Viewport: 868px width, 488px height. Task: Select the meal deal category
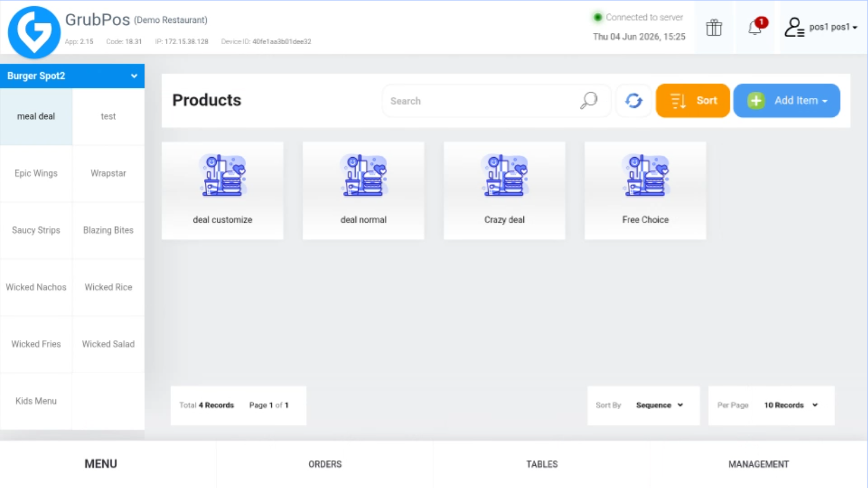coord(36,116)
